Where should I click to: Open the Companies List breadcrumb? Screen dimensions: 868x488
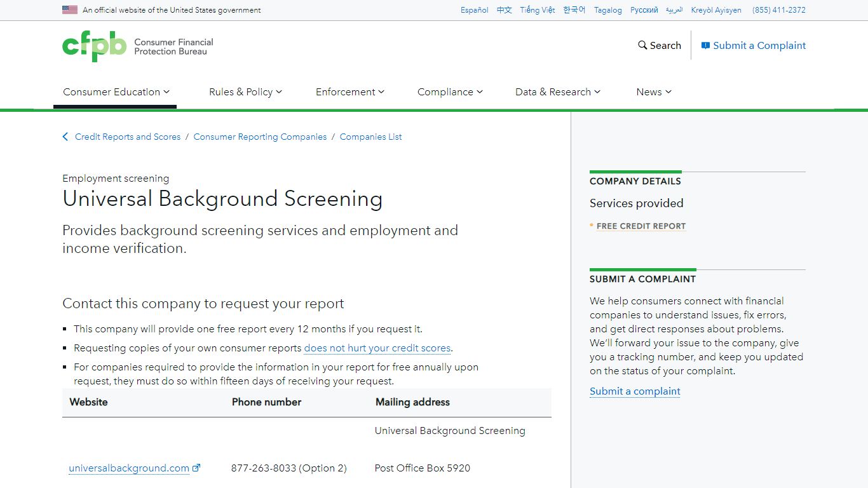pyautogui.click(x=370, y=137)
